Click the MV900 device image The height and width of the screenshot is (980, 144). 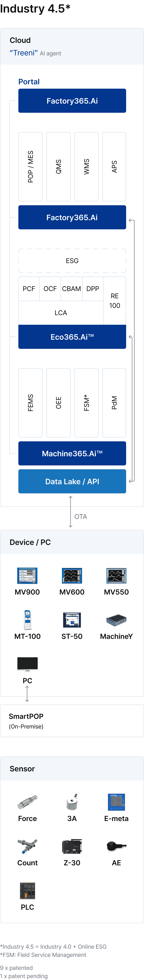(27, 576)
